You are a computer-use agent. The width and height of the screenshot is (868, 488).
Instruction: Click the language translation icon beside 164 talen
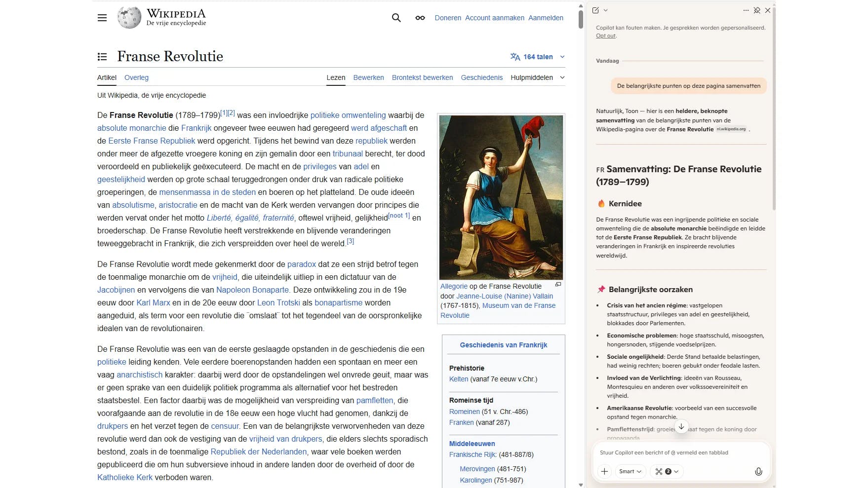coord(515,57)
